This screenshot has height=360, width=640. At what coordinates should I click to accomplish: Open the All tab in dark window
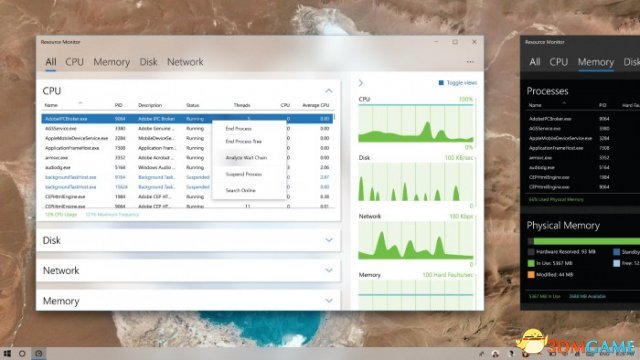(x=534, y=62)
